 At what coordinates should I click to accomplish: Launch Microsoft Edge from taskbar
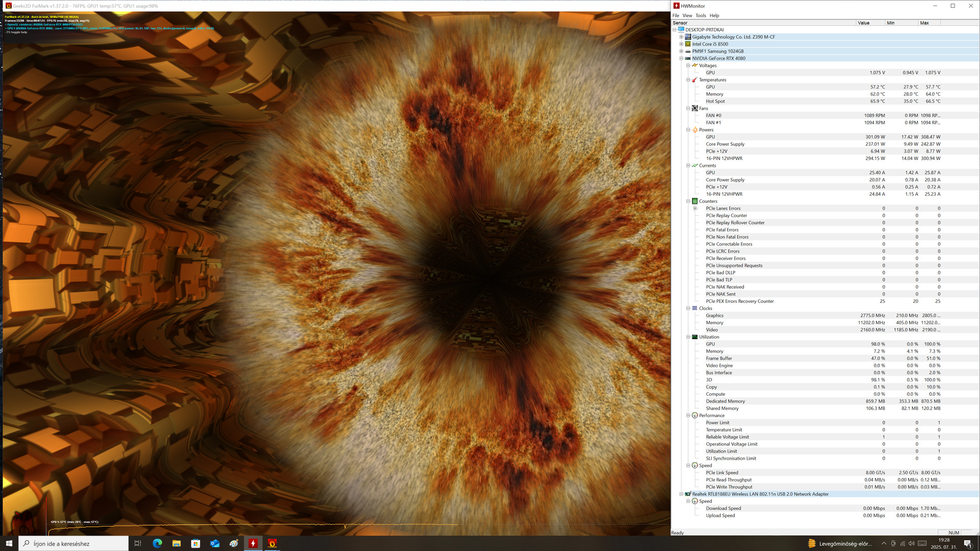tap(157, 543)
